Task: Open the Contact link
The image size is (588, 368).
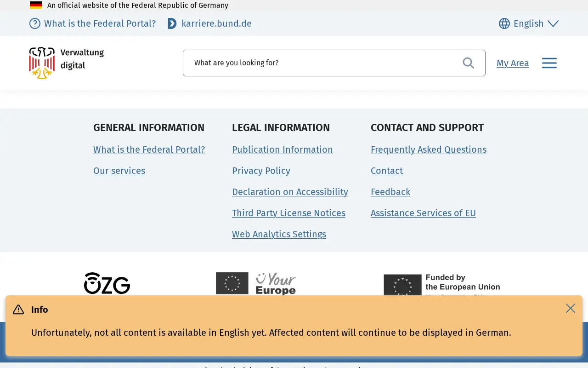Action: pyautogui.click(x=387, y=171)
